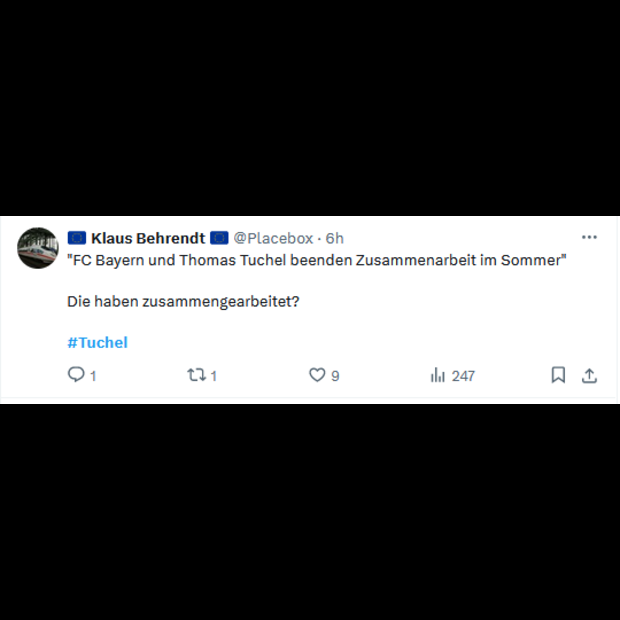Bookmark the tweet by Klaus Behrendt

coord(558,375)
